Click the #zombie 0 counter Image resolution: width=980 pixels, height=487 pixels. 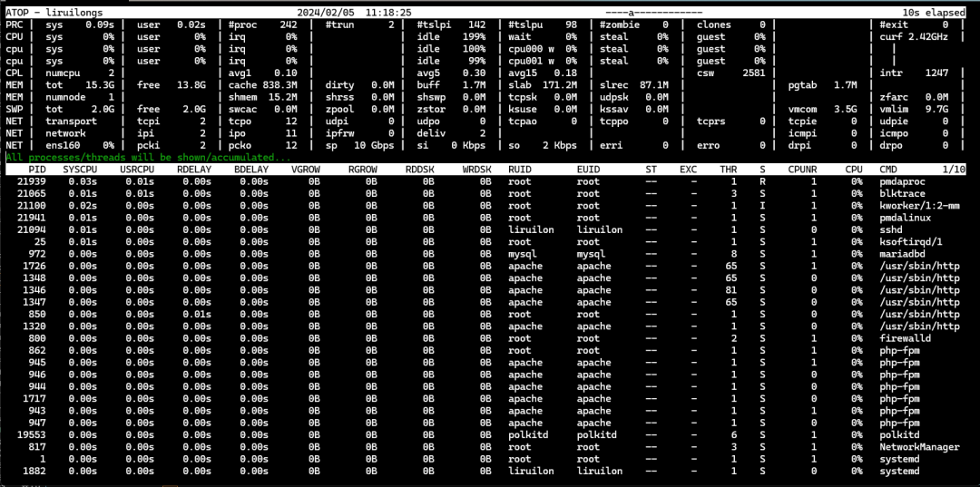[x=633, y=25]
